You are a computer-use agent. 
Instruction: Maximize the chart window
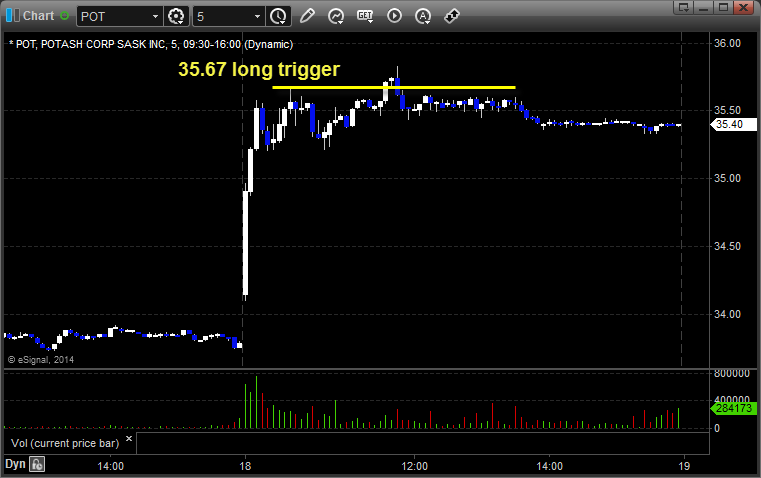[723, 7]
